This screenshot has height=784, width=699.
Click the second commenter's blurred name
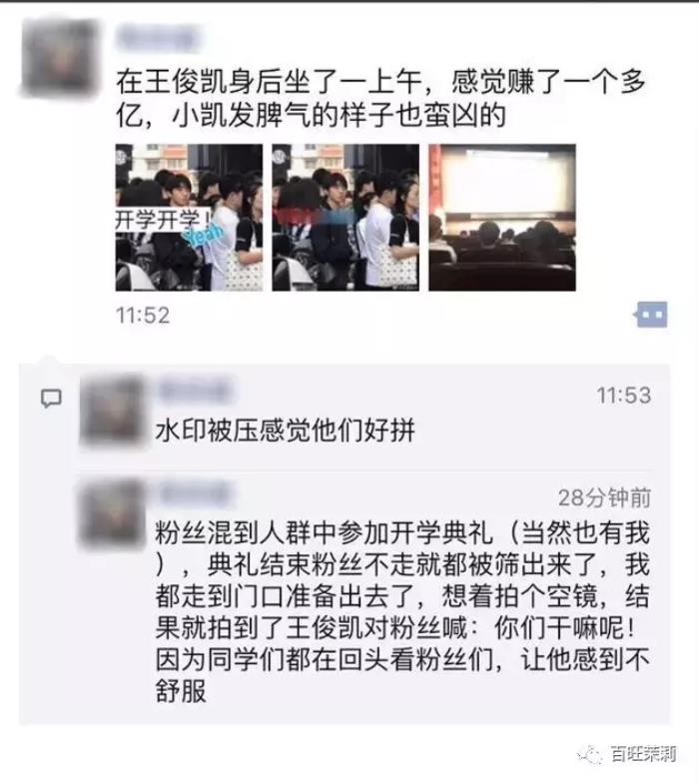[196, 493]
